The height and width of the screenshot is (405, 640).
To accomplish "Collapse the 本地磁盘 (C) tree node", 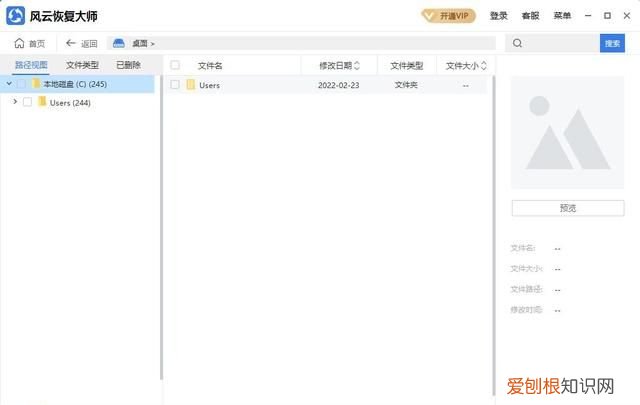I will 9,84.
